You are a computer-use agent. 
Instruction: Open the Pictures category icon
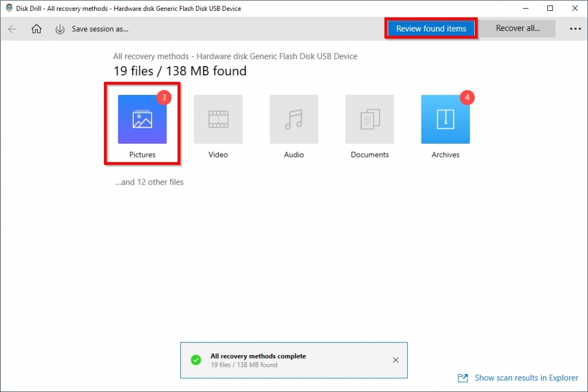point(142,120)
